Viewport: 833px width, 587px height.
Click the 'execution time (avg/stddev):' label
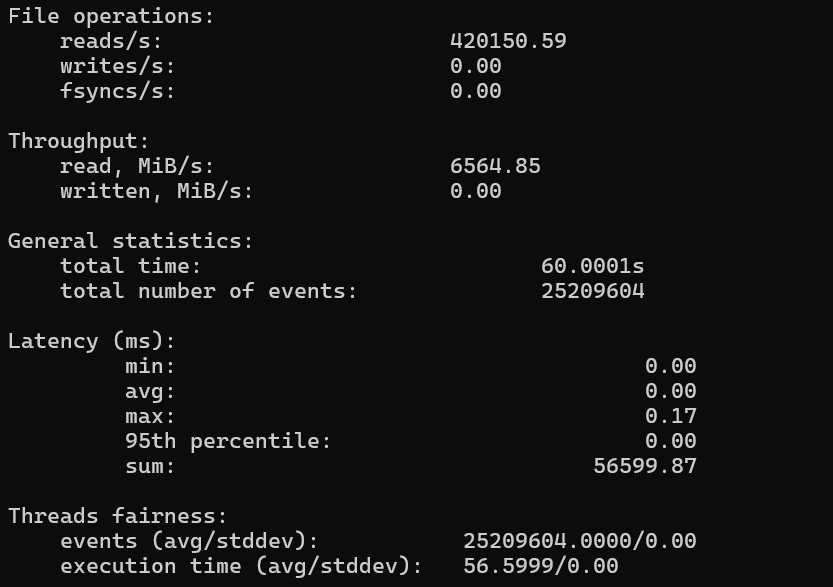[x=241, y=566]
